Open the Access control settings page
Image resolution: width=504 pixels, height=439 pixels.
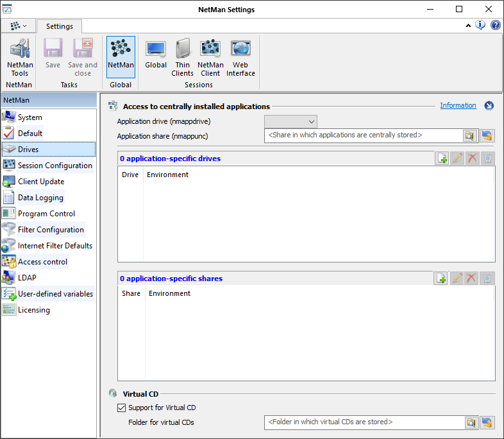pyautogui.click(x=42, y=262)
